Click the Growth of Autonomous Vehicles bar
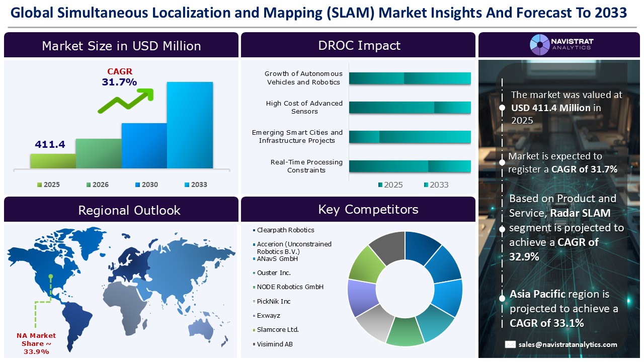This screenshot has width=644, height=362. coord(409,78)
